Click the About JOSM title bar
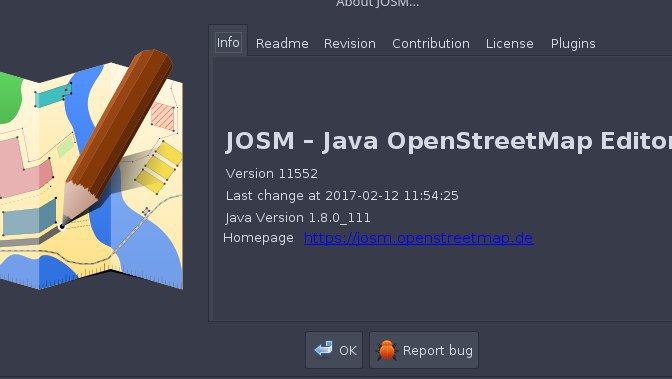The height and width of the screenshot is (379, 672). point(378,4)
